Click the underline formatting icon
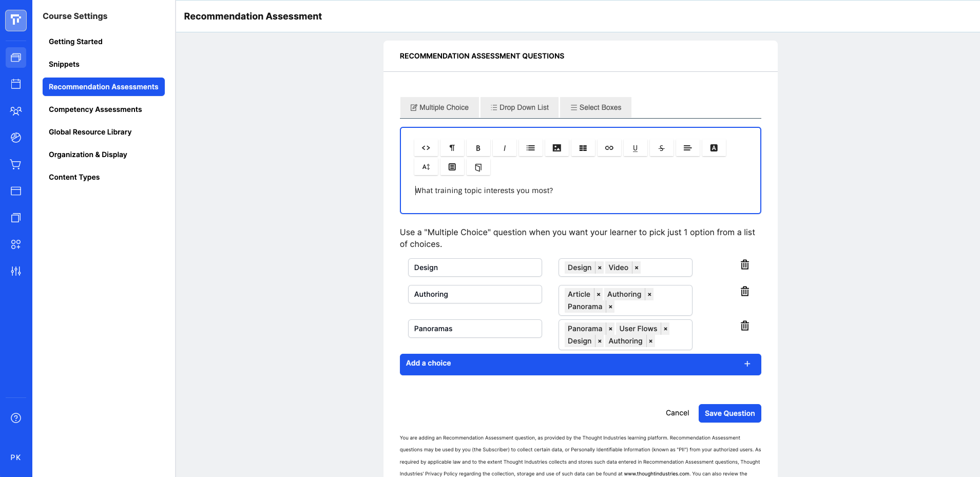The height and width of the screenshot is (477, 980). pyautogui.click(x=635, y=147)
